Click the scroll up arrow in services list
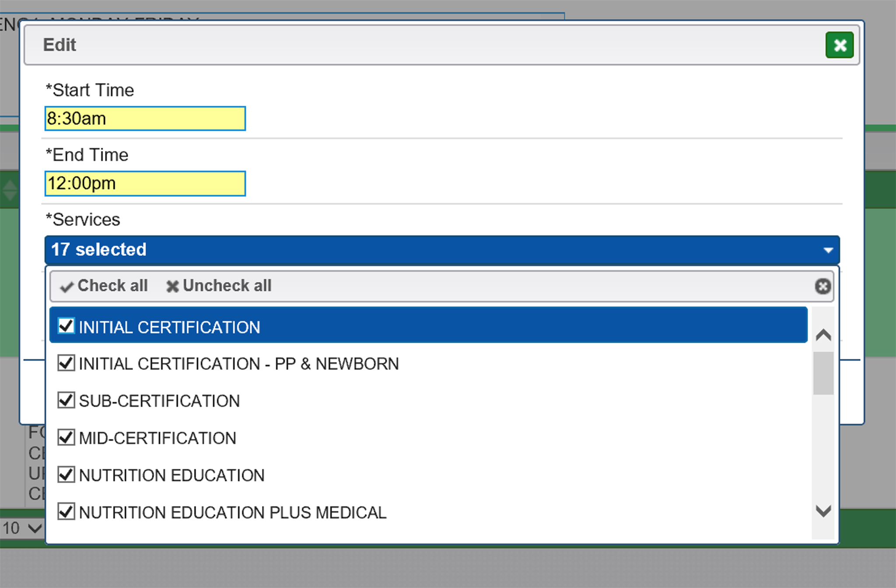The width and height of the screenshot is (896, 588). (x=823, y=335)
